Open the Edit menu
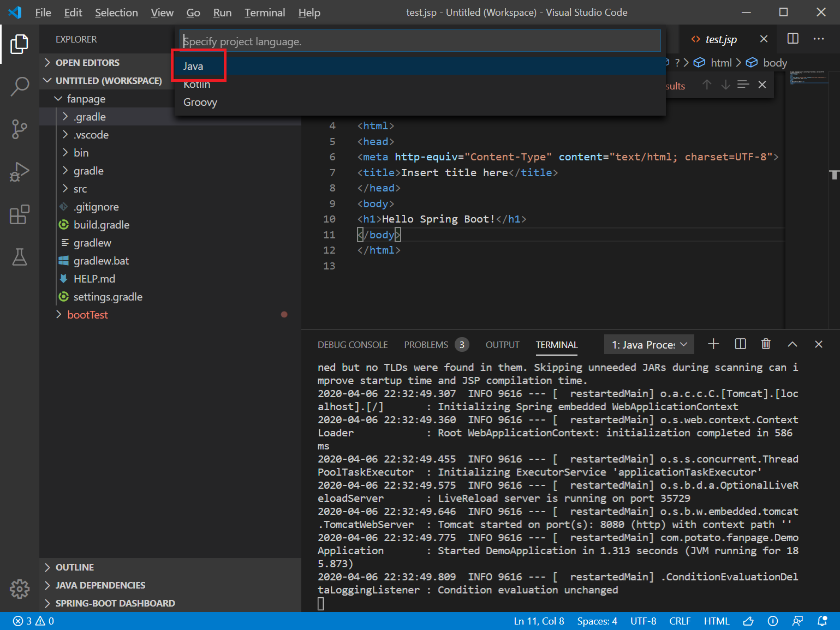 [x=73, y=13]
